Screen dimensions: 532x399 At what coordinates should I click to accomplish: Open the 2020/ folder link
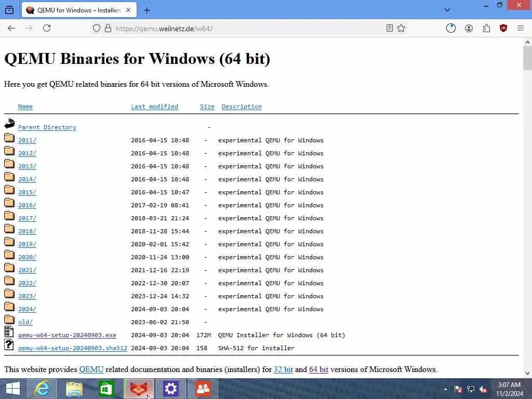coord(27,257)
